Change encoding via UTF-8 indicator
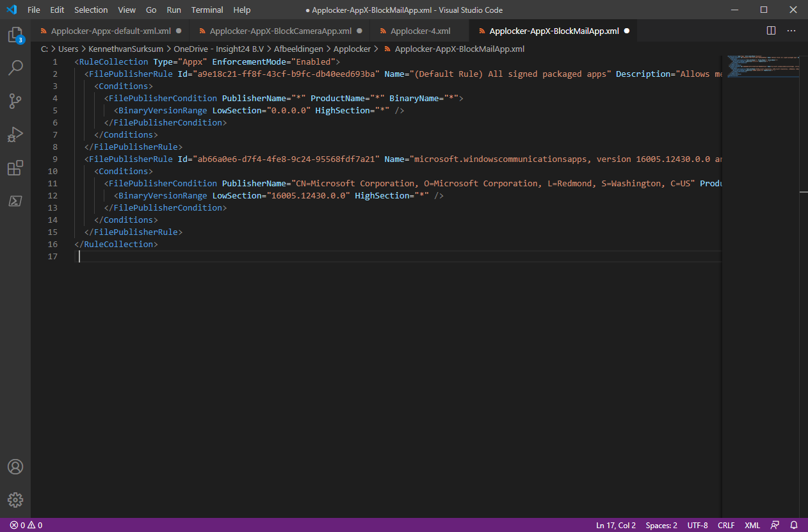Screen dimensions: 808x532 pos(697,525)
